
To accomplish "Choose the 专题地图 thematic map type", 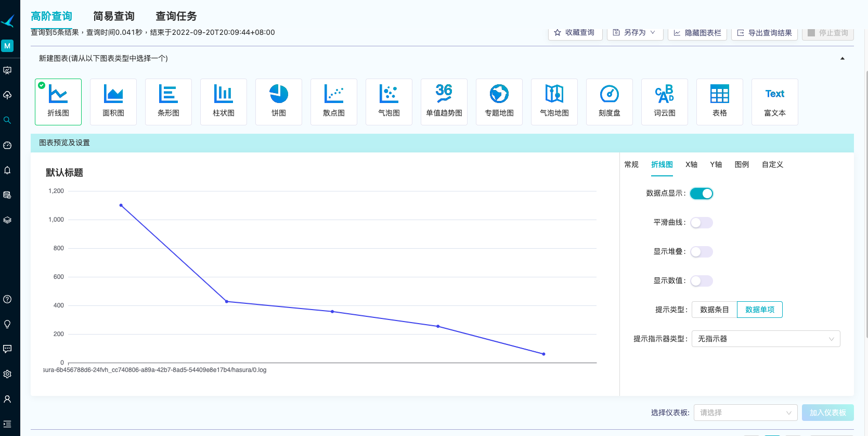I will [499, 102].
